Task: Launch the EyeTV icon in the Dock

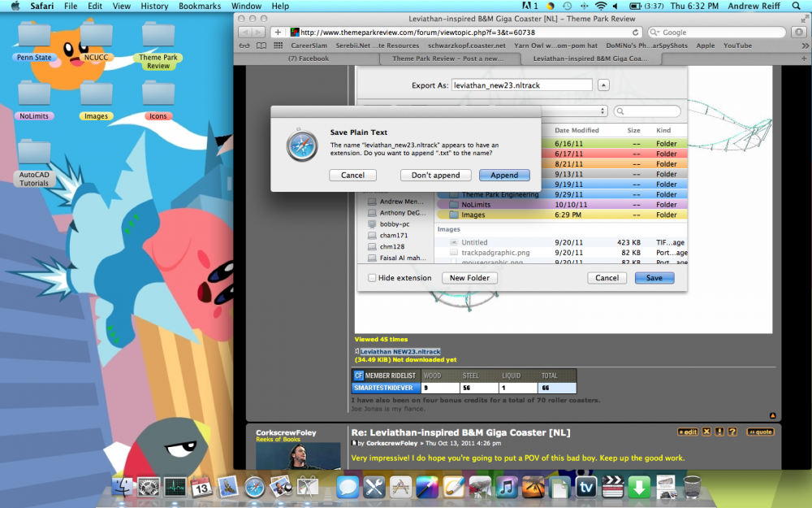Action: coord(586,488)
